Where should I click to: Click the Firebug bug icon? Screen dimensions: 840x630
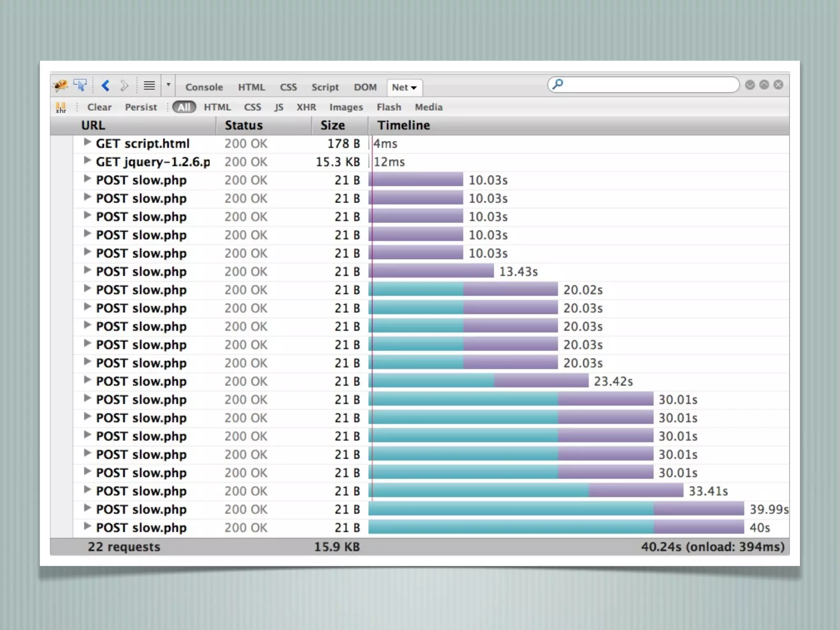(61, 86)
